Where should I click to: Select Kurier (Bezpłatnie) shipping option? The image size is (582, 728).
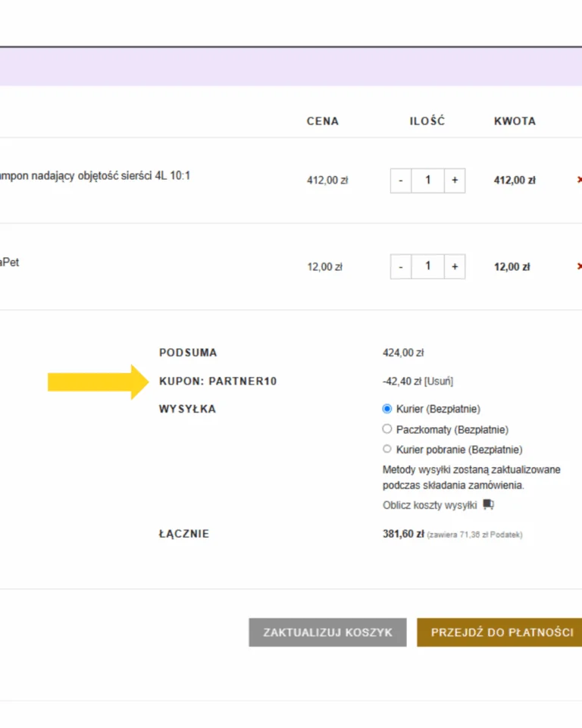[x=387, y=409]
